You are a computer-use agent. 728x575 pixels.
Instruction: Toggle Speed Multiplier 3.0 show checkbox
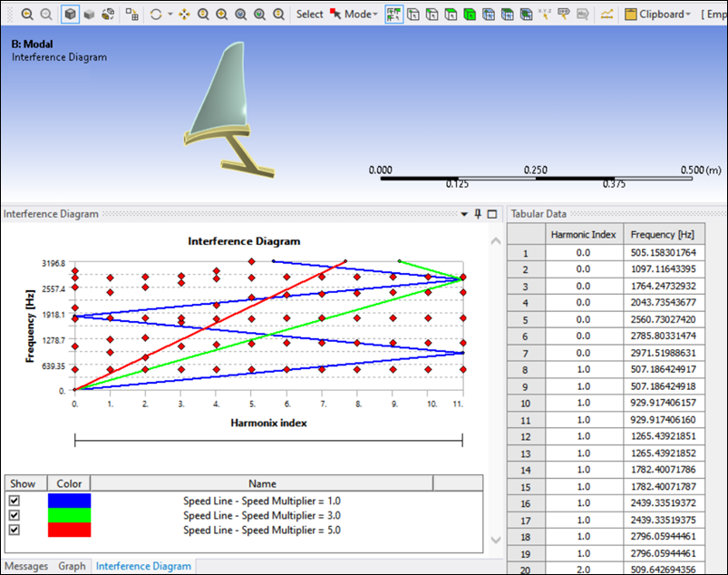click(x=15, y=515)
